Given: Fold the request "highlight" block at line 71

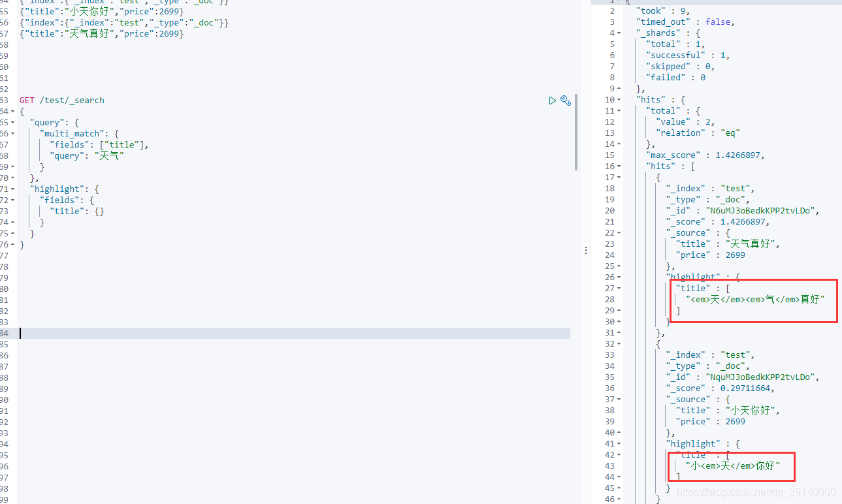Looking at the screenshot, I should pos(13,189).
